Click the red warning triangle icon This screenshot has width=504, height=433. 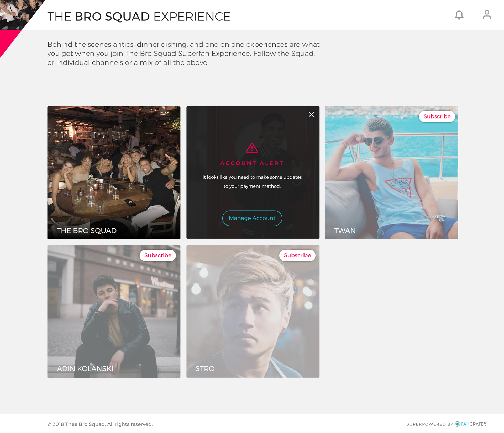[252, 148]
